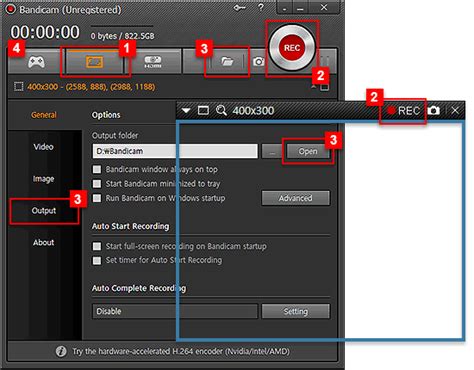
Task: Enable Start full-screen recording on Bandicam startup
Action: pyautogui.click(x=97, y=246)
